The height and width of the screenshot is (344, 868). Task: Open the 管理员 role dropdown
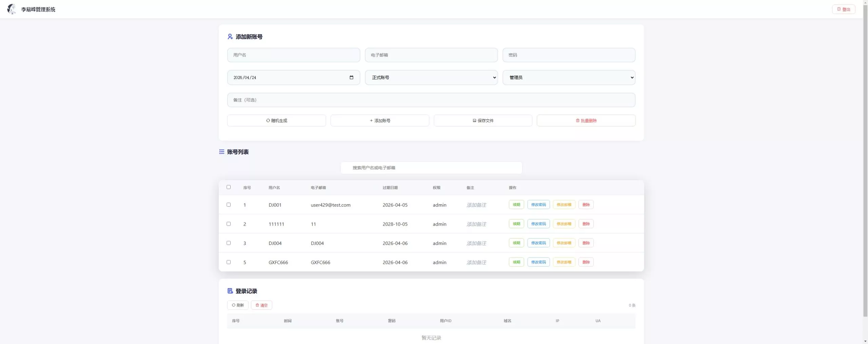click(x=569, y=77)
